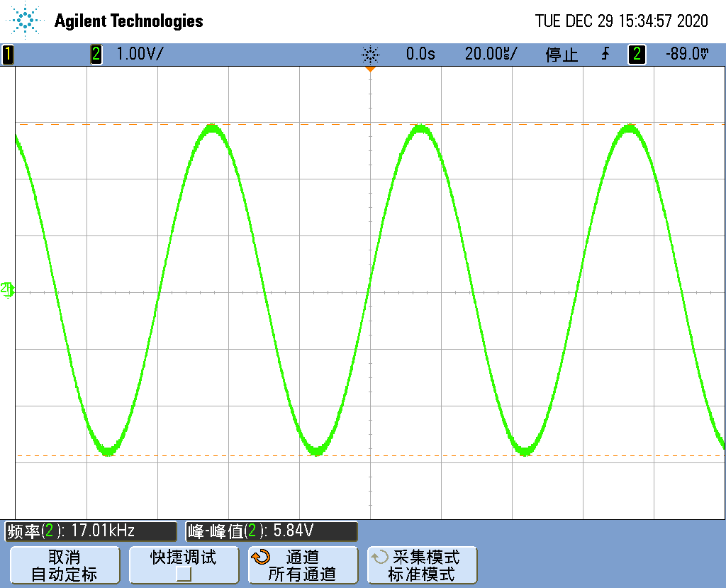
Task: Open the 采集模式 标准模式 selector softkey
Action: click(423, 565)
